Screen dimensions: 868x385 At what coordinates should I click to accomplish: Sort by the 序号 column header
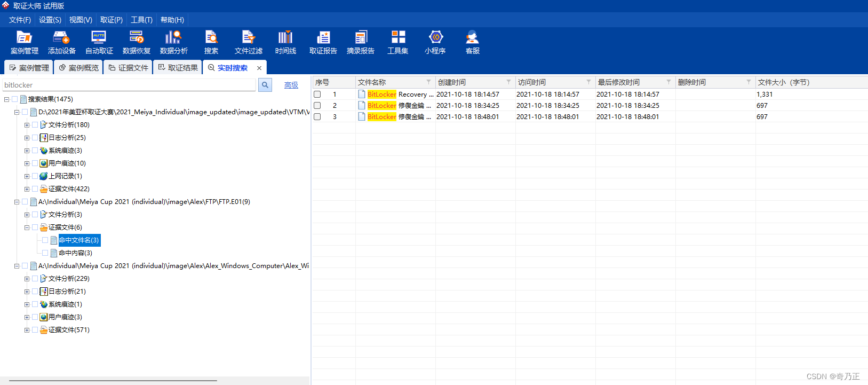point(334,82)
